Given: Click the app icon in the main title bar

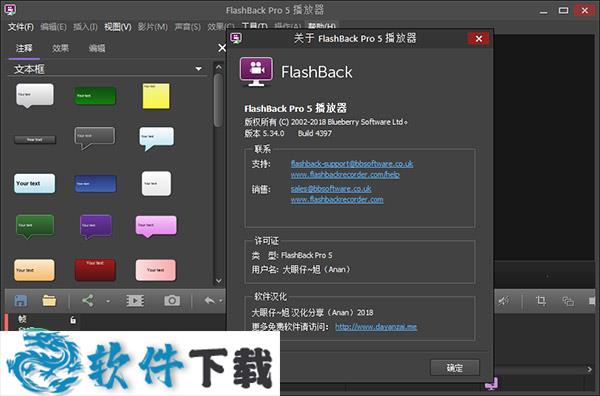Looking at the screenshot, I should pos(10,10).
